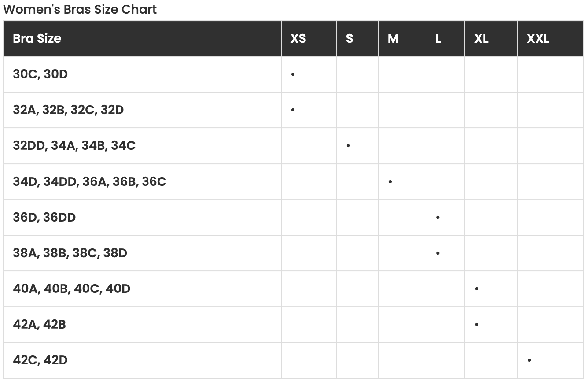Click the M column header
Image resolution: width=588 pixels, height=385 pixels.
393,39
